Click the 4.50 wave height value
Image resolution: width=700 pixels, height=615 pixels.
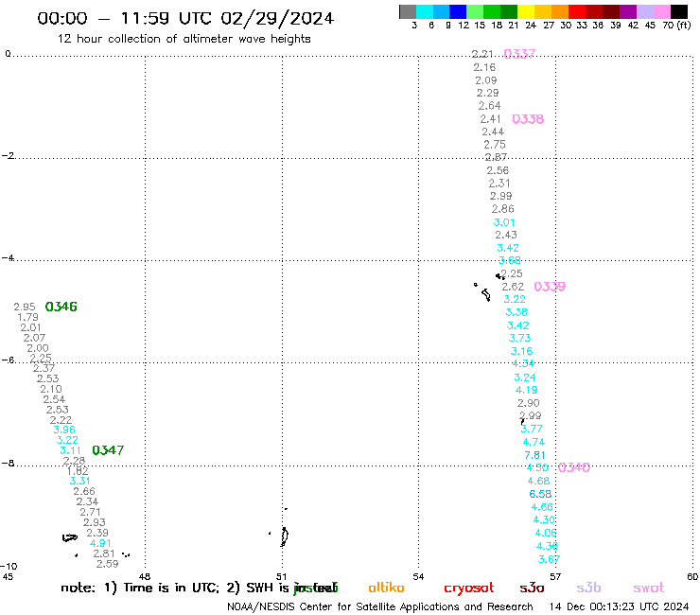[537, 467]
